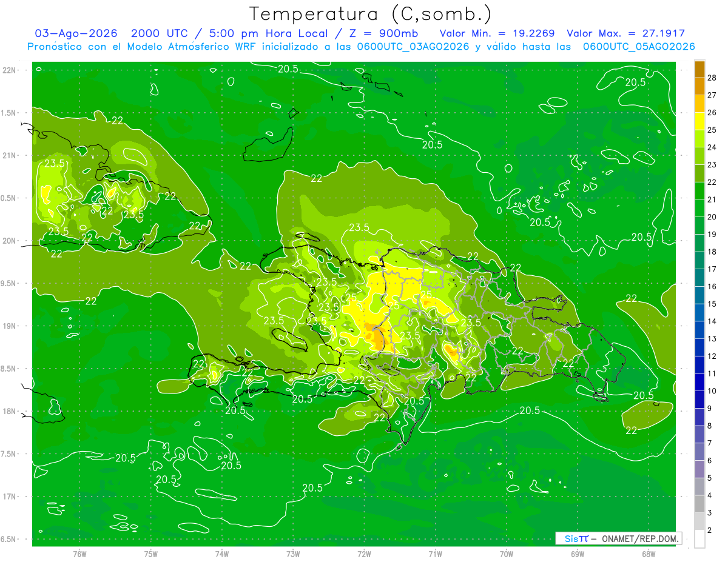The image size is (728, 562).
Task: Click color scale label "4"
Action: (x=710, y=495)
